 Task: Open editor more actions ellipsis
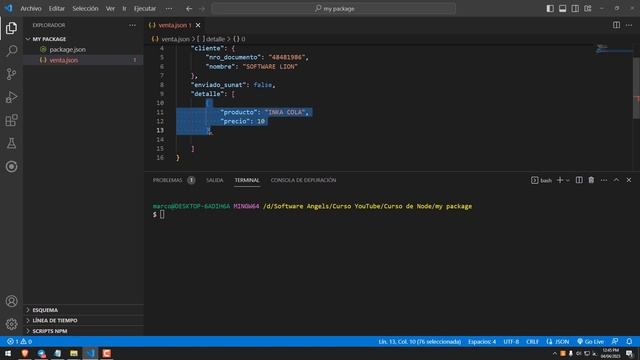629,25
